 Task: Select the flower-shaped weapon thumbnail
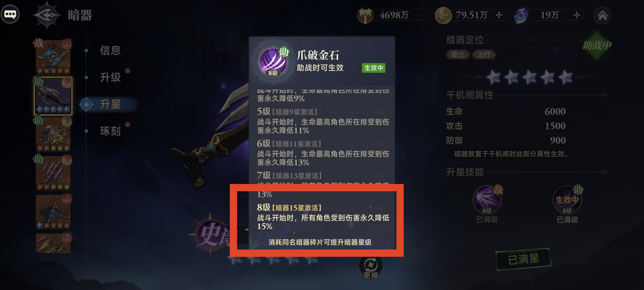pos(53,135)
